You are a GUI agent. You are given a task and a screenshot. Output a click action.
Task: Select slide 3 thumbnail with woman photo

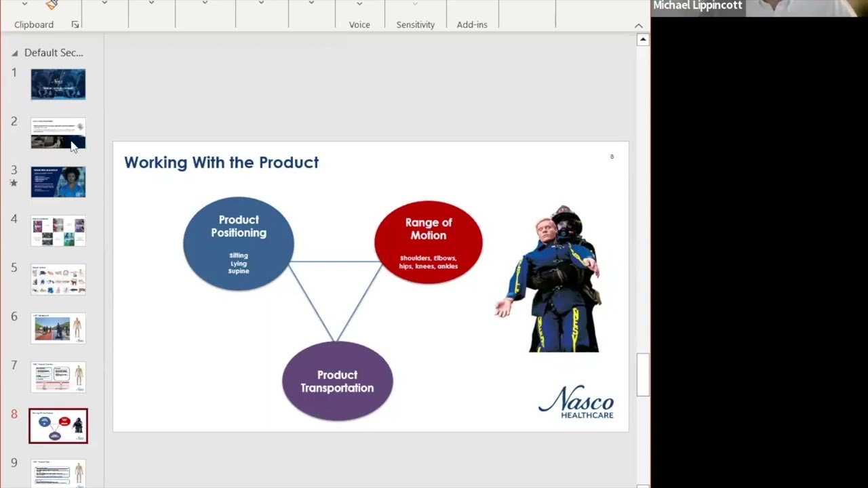(x=58, y=182)
